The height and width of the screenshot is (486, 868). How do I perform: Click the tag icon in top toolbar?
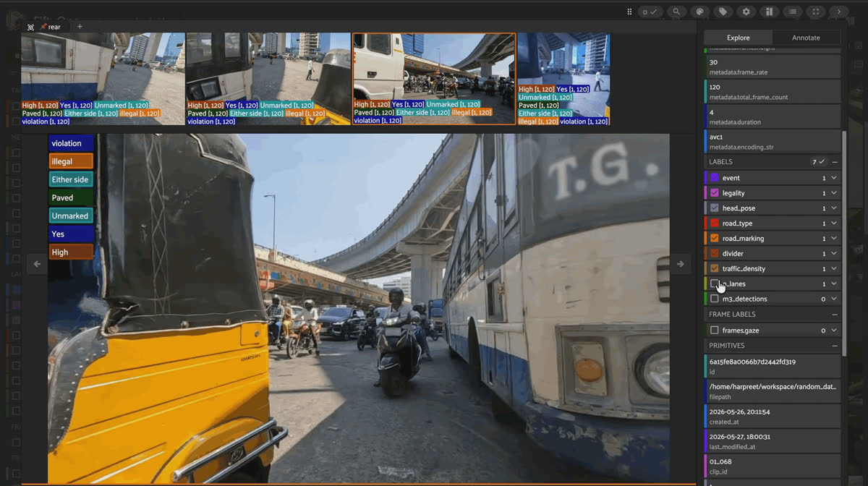723,12
